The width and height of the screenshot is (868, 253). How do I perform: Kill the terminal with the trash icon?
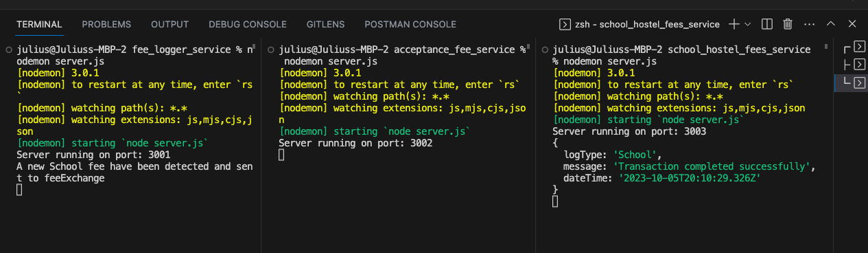click(x=788, y=24)
